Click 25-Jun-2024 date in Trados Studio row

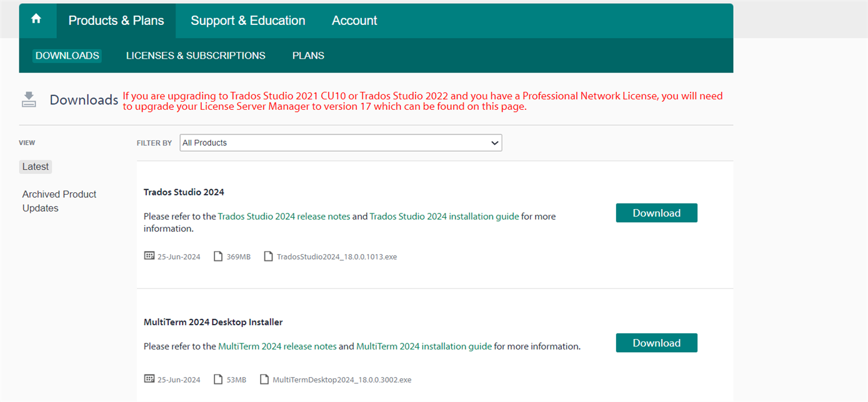(179, 257)
